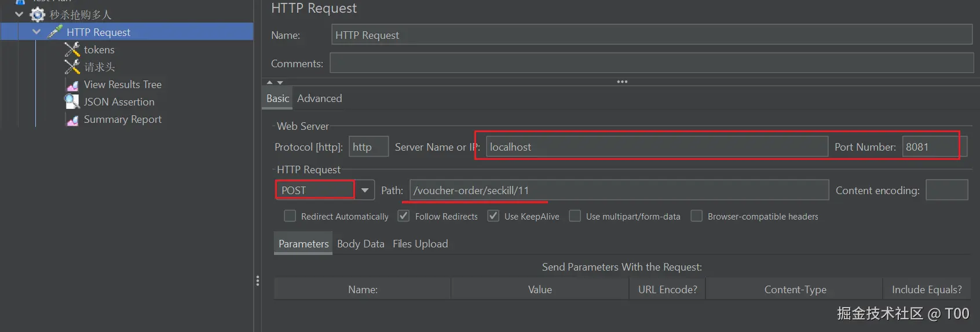This screenshot has height=332, width=980.
Task: Enable Redirect Automatically checkbox
Action: coord(290,216)
